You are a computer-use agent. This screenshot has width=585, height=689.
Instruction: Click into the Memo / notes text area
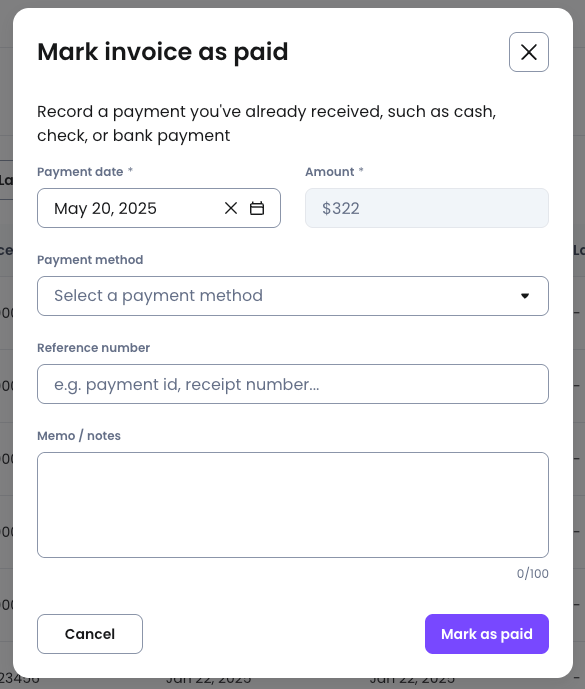(293, 505)
